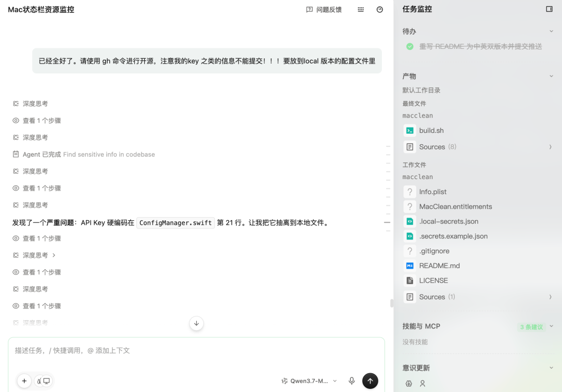
Task: Click the LICENSE document icon
Action: click(410, 281)
